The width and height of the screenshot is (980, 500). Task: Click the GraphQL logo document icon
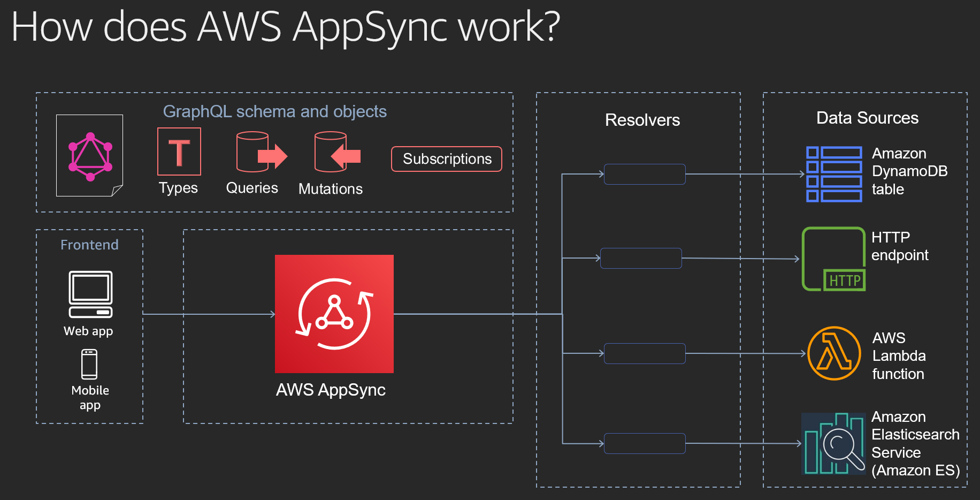coord(90,155)
